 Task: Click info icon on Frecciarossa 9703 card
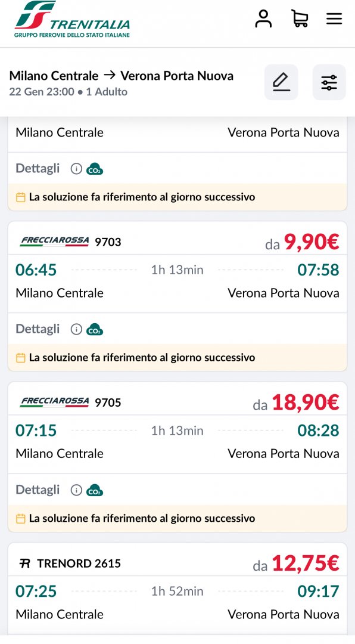point(76,329)
